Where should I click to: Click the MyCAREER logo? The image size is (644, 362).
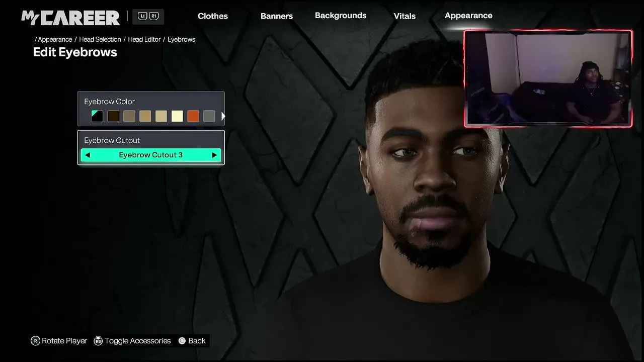[70, 17]
